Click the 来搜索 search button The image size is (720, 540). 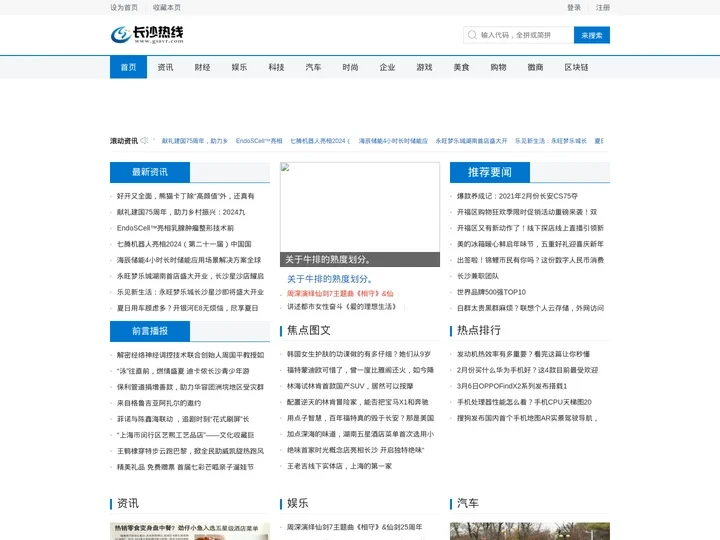[591, 35]
